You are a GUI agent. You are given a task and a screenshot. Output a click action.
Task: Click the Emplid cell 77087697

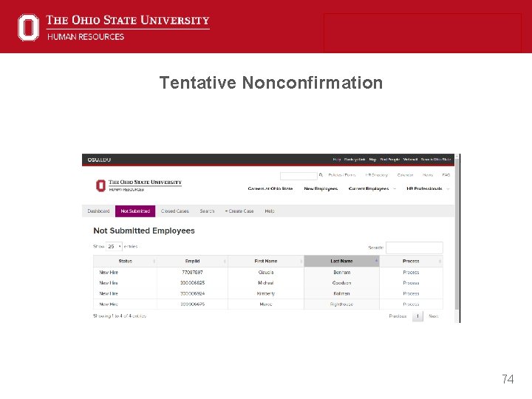click(x=192, y=273)
